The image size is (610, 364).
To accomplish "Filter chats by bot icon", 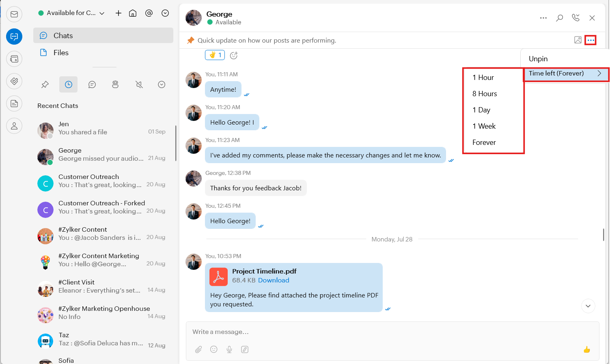I will 115,84.
